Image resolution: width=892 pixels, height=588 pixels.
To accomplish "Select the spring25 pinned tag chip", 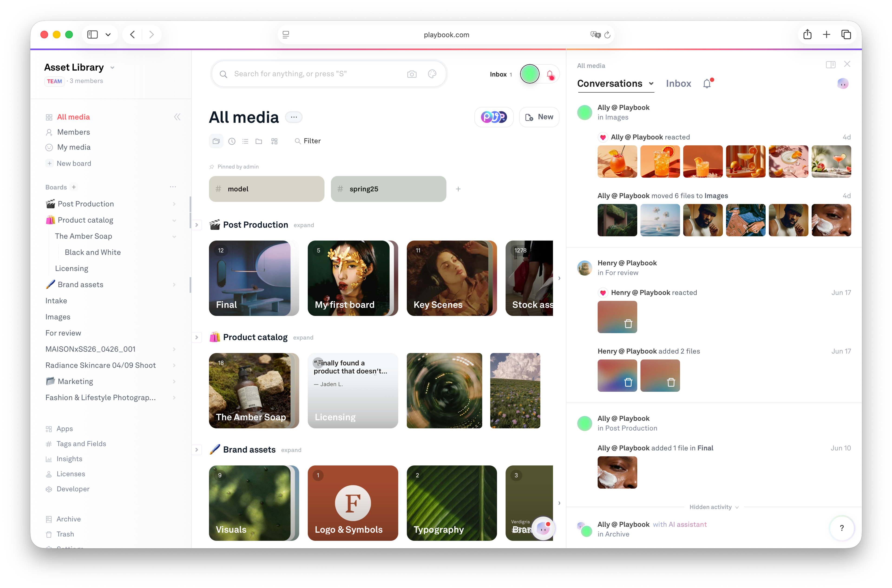I will coord(388,189).
